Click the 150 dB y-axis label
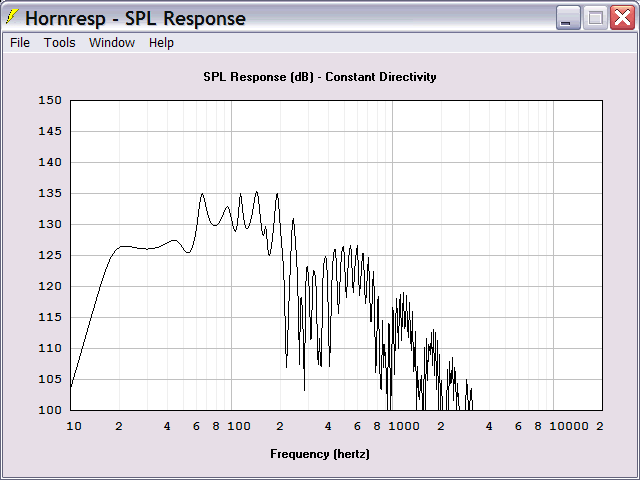Image resolution: width=640 pixels, height=480 pixels. pyautogui.click(x=50, y=100)
